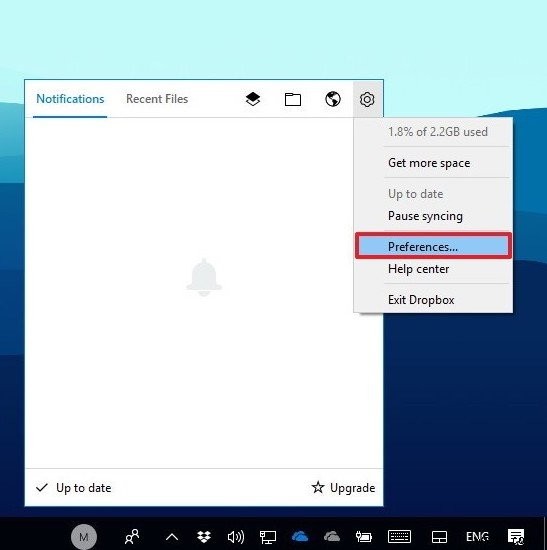
Task: Click the ENG language indicator
Action: (x=477, y=537)
